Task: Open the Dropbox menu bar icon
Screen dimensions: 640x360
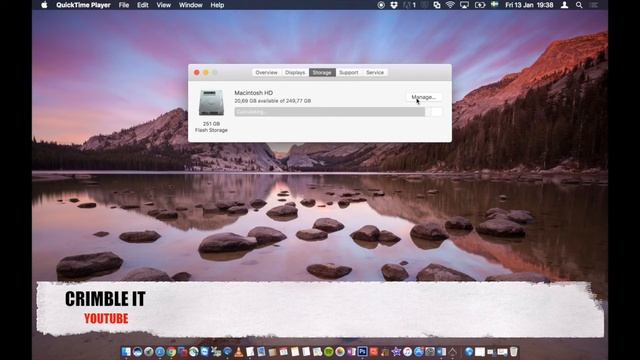Action: pyautogui.click(x=394, y=5)
